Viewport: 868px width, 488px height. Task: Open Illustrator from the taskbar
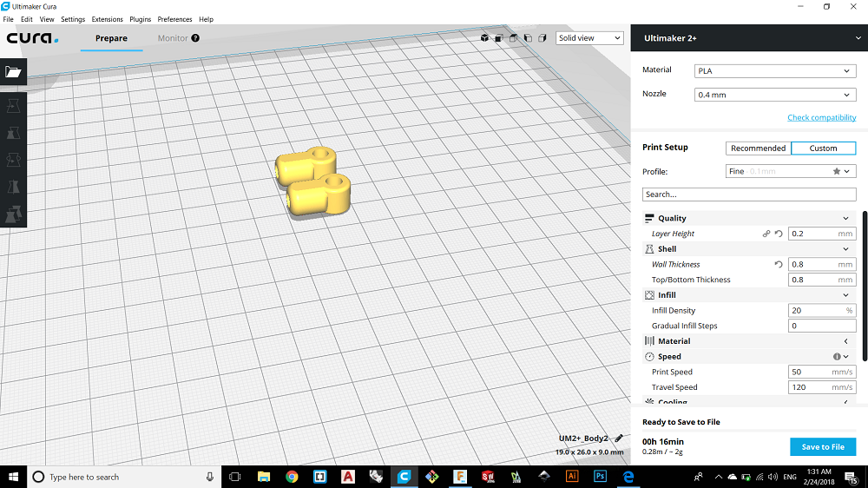pos(572,477)
